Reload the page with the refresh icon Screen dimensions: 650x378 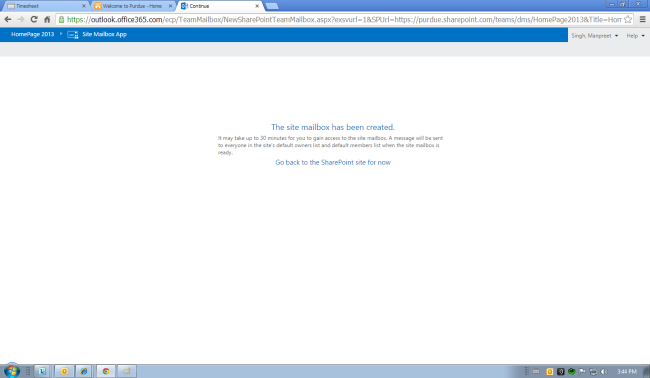click(x=34, y=19)
